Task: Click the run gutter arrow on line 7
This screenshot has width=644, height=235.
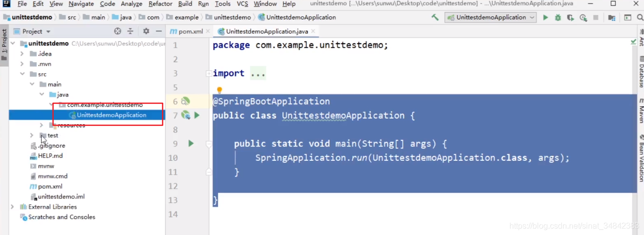Action: [197, 115]
